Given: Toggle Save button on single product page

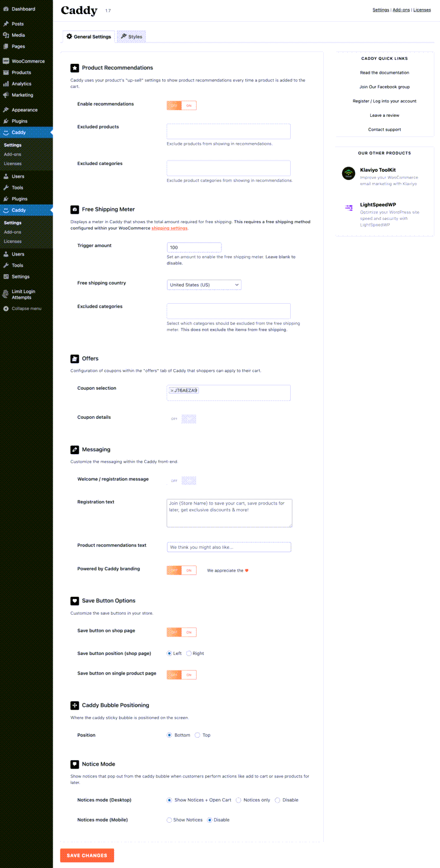Looking at the screenshot, I should click(x=182, y=675).
